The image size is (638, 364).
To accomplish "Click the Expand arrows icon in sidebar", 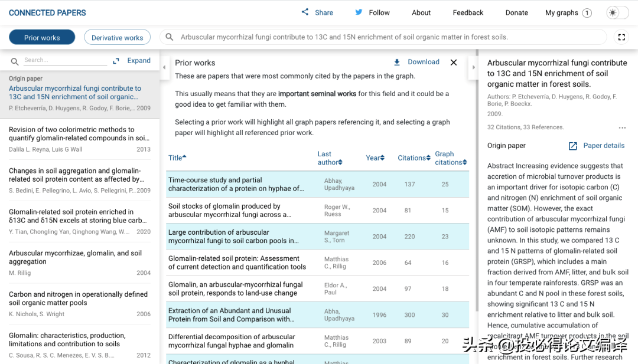I will click(x=116, y=61).
